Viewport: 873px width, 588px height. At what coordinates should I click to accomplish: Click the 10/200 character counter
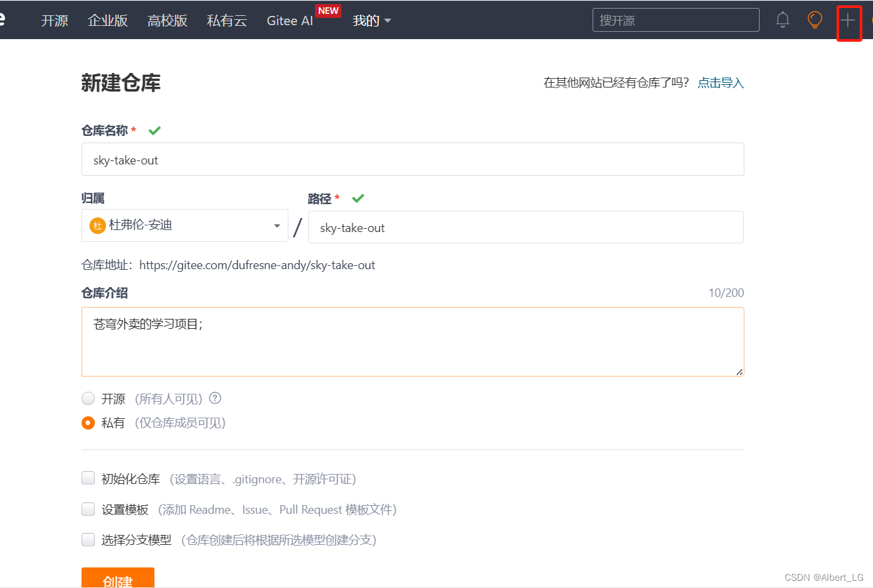click(726, 293)
